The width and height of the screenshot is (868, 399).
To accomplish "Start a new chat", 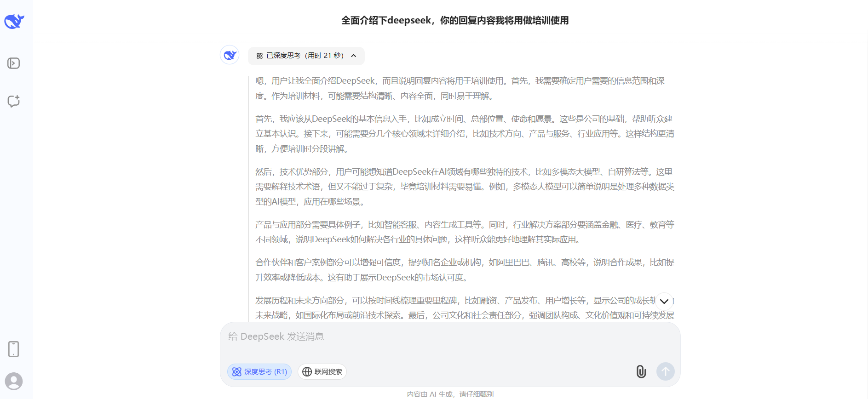I will pyautogui.click(x=14, y=101).
